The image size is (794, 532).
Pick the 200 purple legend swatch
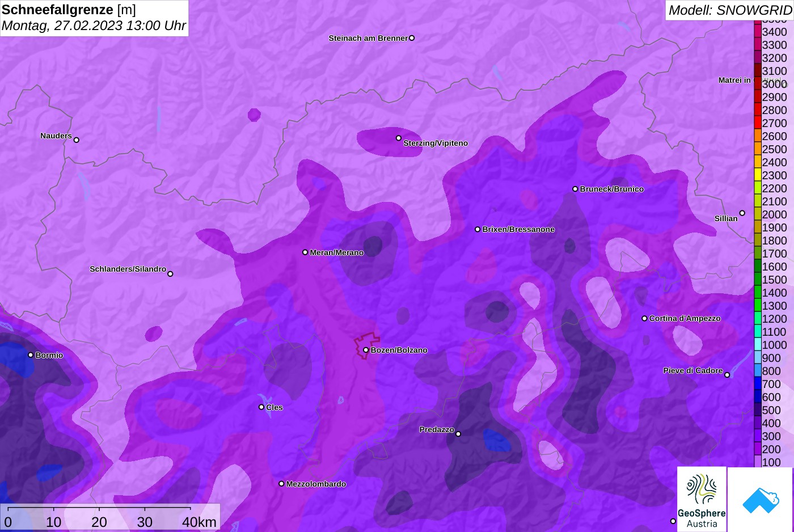[757, 449]
